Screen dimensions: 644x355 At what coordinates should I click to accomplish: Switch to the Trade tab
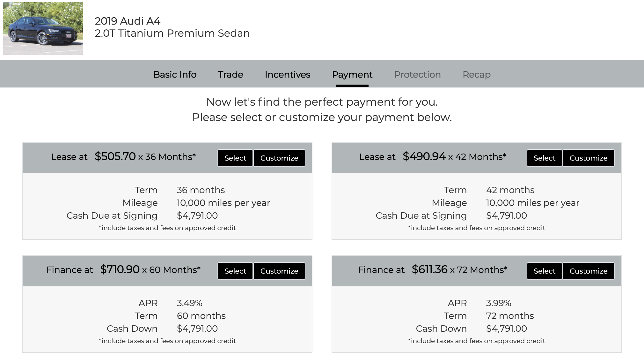(231, 74)
